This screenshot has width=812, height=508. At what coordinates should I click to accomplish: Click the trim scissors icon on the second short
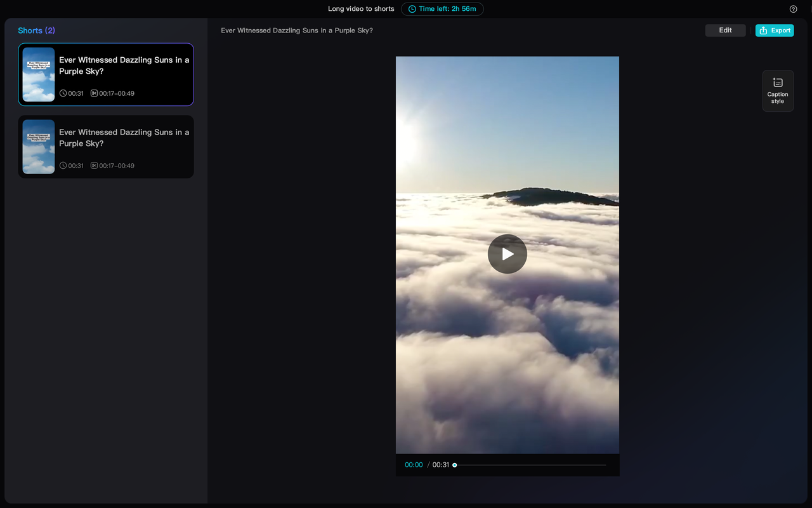pyautogui.click(x=93, y=166)
